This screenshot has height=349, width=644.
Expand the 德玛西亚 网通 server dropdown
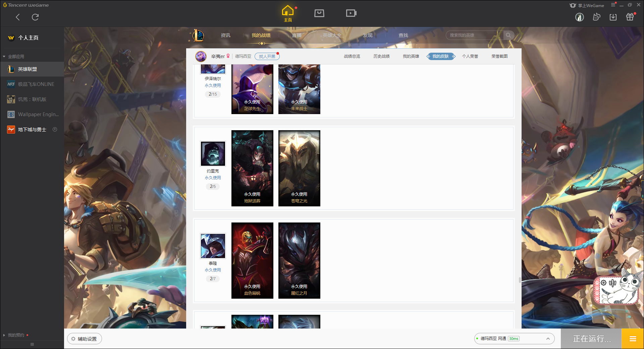tap(514, 339)
